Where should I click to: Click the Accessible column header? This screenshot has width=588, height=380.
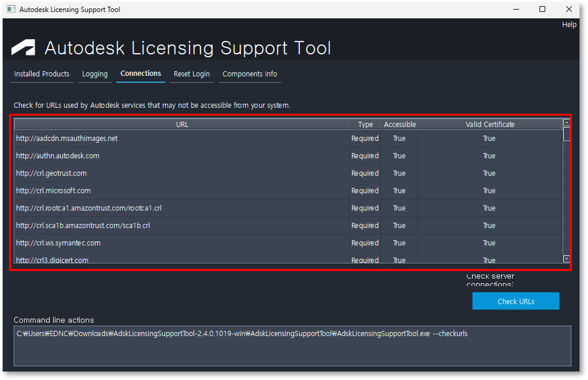coord(399,124)
